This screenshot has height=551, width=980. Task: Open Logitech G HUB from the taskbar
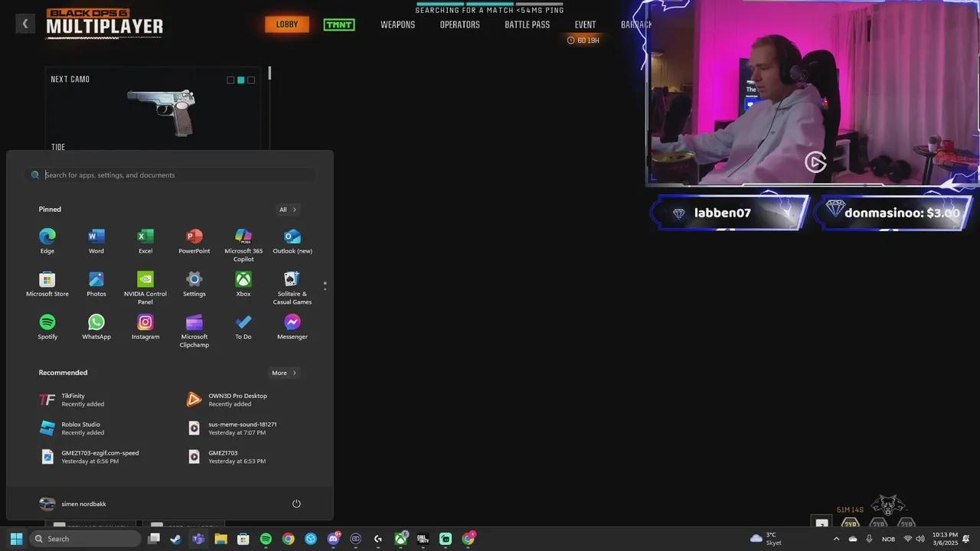coord(378,539)
